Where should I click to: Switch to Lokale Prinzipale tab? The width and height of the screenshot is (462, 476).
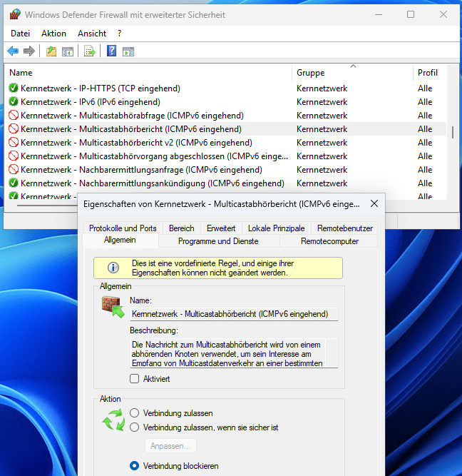tap(277, 228)
